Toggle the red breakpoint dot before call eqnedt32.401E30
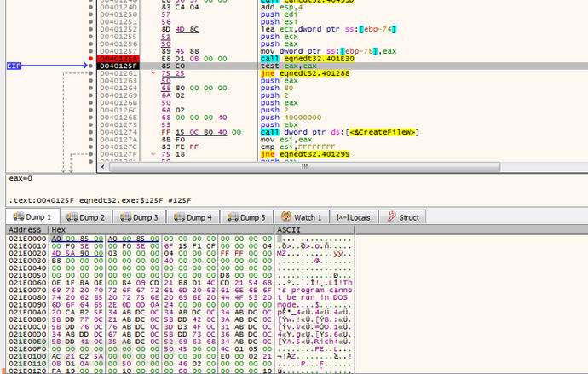The width and height of the screenshot is (588, 374). [90, 59]
